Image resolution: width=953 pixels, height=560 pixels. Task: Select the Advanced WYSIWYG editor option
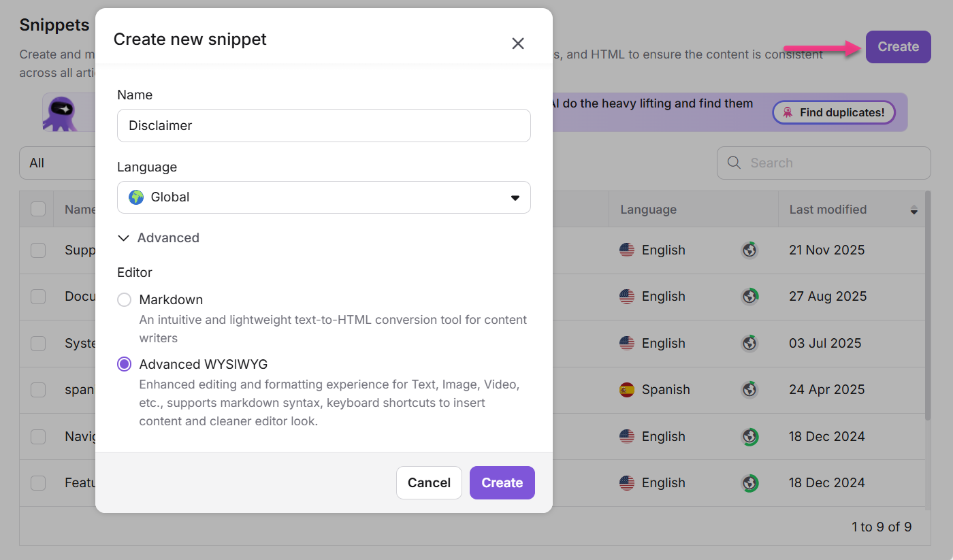[124, 364]
